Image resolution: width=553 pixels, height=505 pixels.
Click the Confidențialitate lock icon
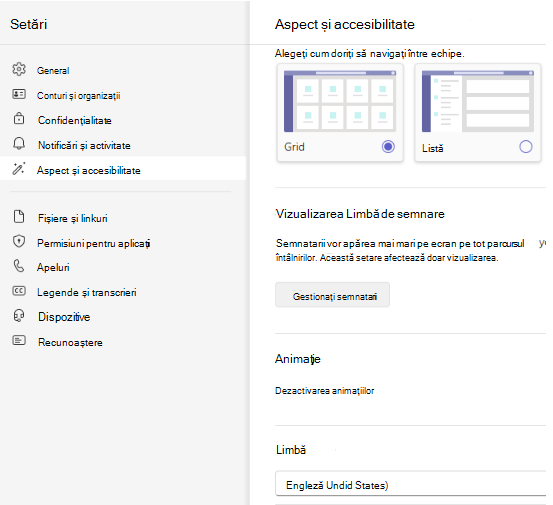coord(19,118)
